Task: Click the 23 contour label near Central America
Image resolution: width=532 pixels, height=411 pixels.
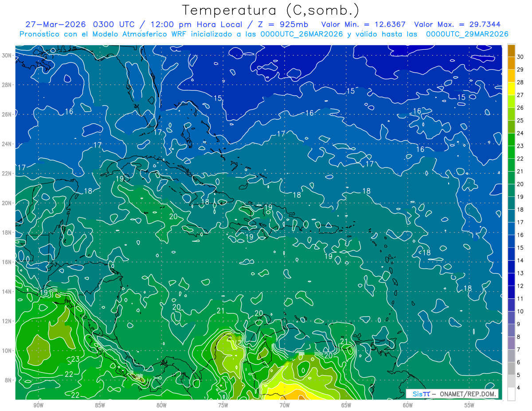Action: [x=75, y=359]
